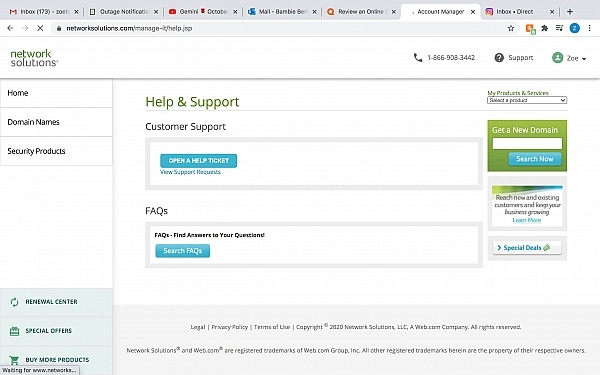Viewport: 600px width, 375px height.
Task: Click the phone icon beside 1-866-908-3442
Action: point(418,58)
